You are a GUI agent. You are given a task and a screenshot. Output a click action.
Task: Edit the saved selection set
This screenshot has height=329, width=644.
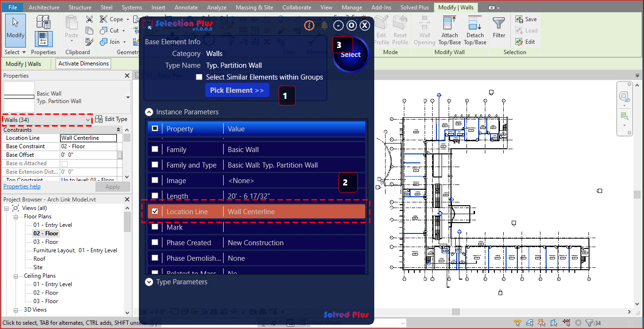[x=525, y=42]
